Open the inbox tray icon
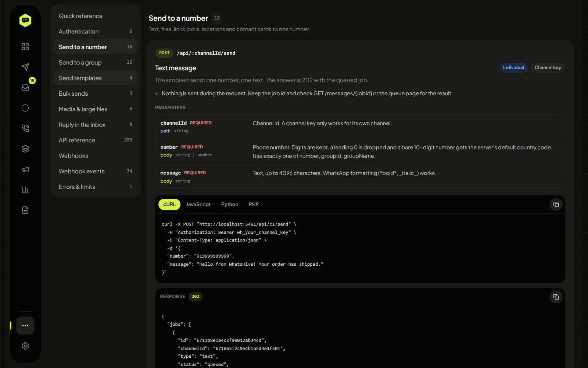 click(x=25, y=88)
